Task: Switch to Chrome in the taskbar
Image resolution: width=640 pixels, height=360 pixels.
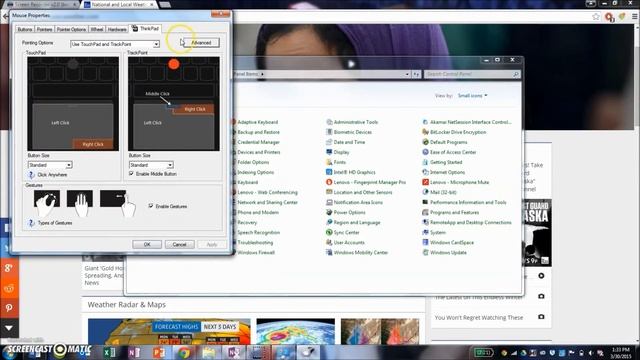Action: coord(184,352)
